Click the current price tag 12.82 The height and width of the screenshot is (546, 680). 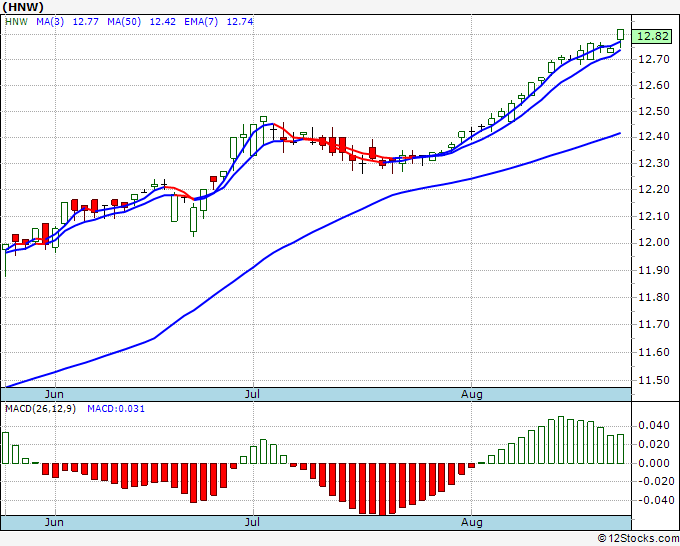tap(652, 36)
